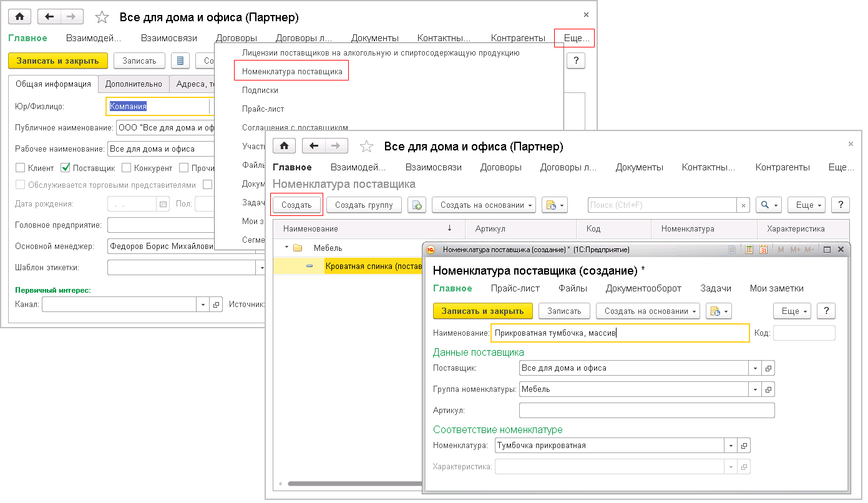Sort list by Наименование column header
The image size is (868, 503).
click(x=368, y=228)
